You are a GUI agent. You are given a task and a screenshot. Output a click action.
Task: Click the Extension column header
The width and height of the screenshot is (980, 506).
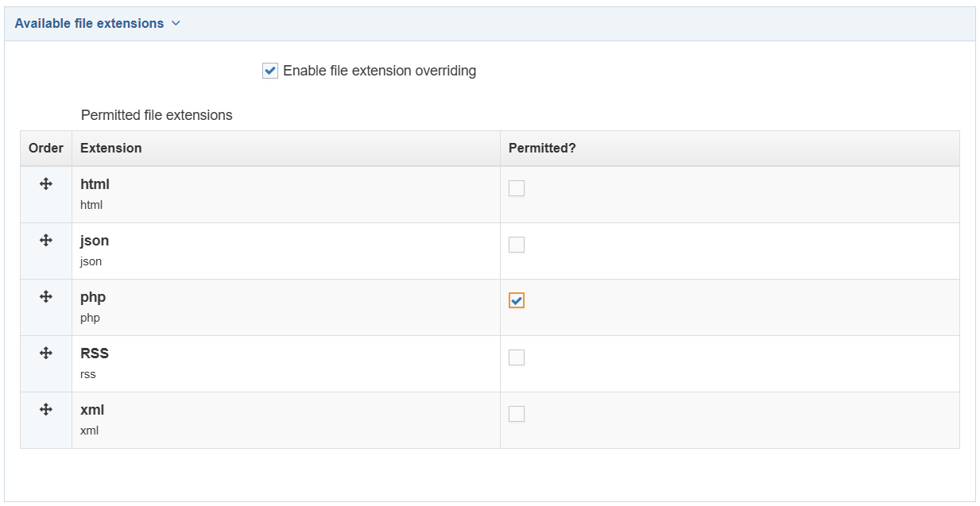(110, 148)
